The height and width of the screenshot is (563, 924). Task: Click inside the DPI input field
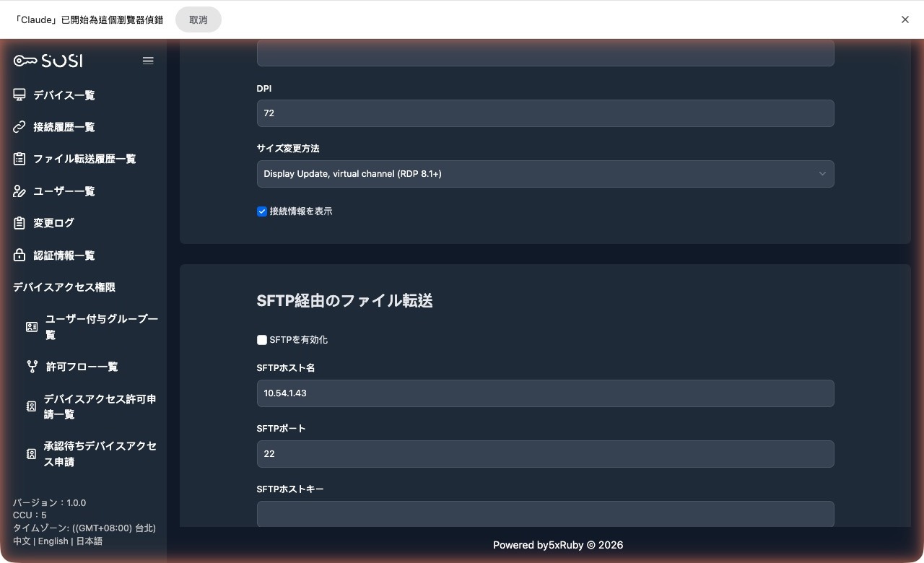point(545,113)
